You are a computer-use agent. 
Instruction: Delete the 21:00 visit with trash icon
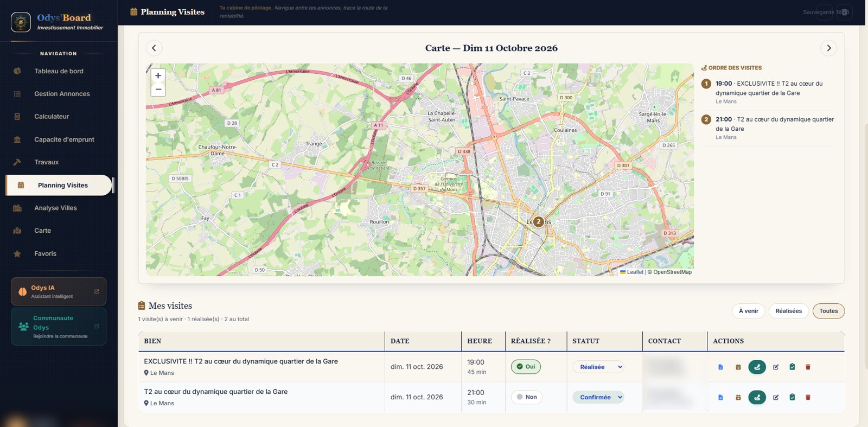[808, 398]
